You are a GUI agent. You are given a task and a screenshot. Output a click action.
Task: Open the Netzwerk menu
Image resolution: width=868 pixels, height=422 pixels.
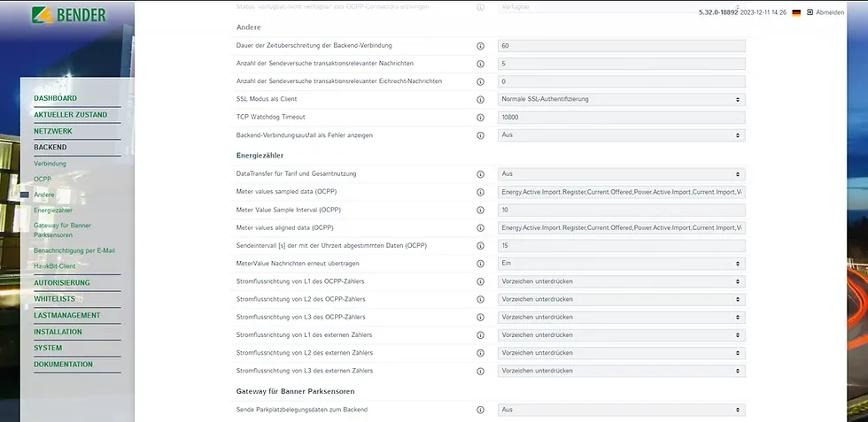click(52, 131)
